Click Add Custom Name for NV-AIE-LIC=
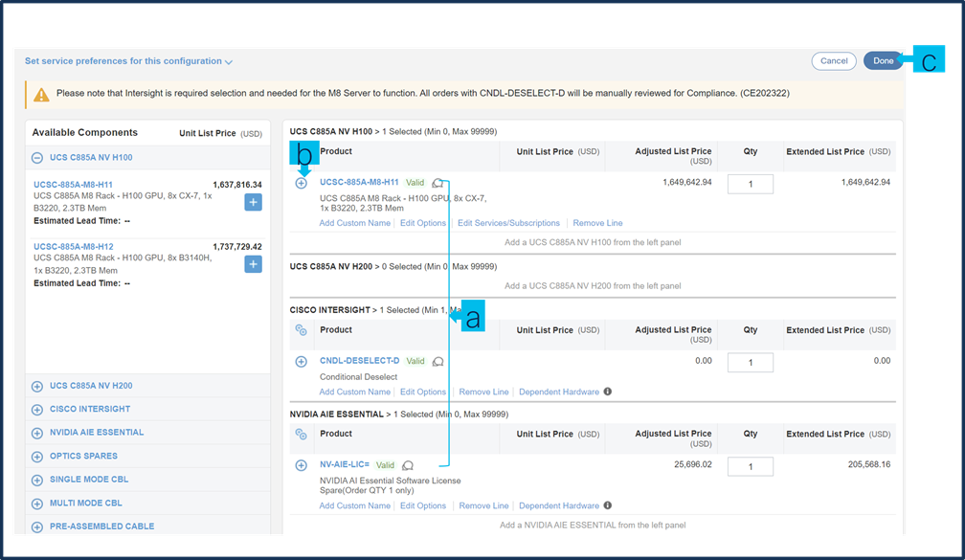 tap(354, 505)
